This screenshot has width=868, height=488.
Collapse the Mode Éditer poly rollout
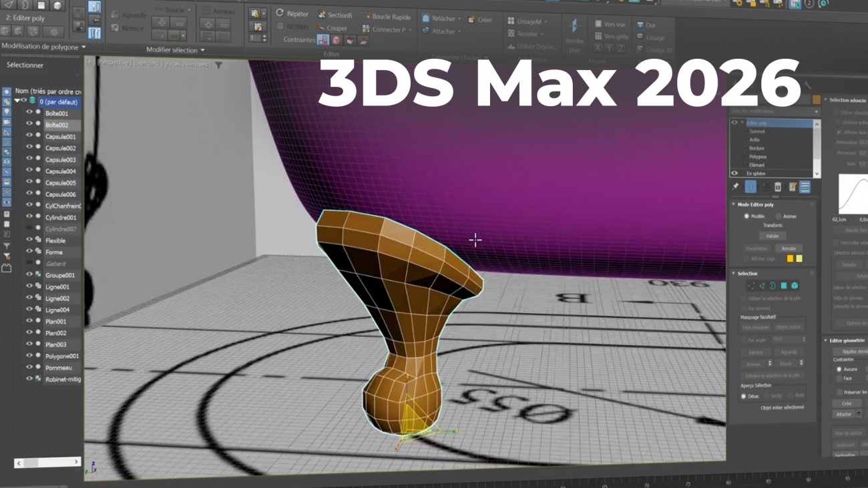click(x=734, y=205)
